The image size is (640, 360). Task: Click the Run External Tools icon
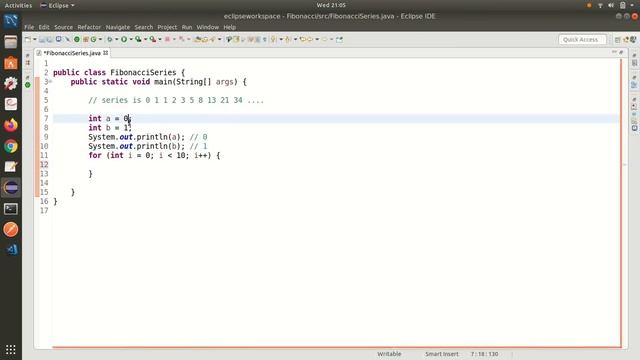pyautogui.click(x=153, y=40)
